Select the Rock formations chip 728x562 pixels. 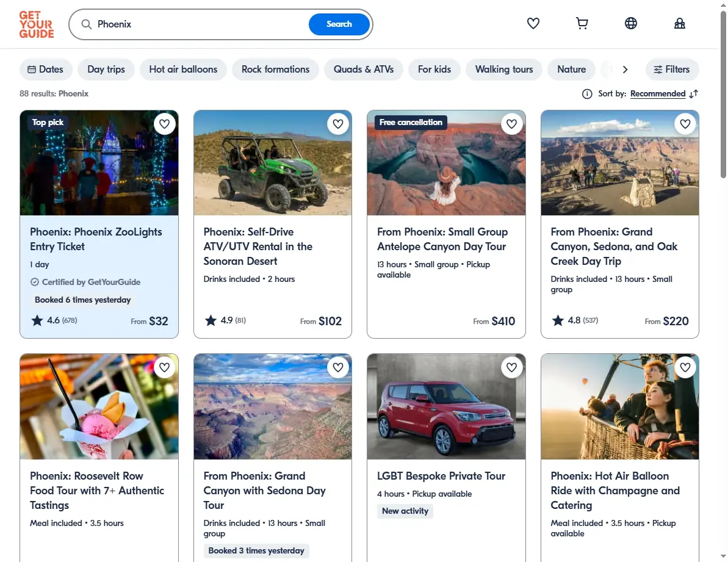point(275,70)
